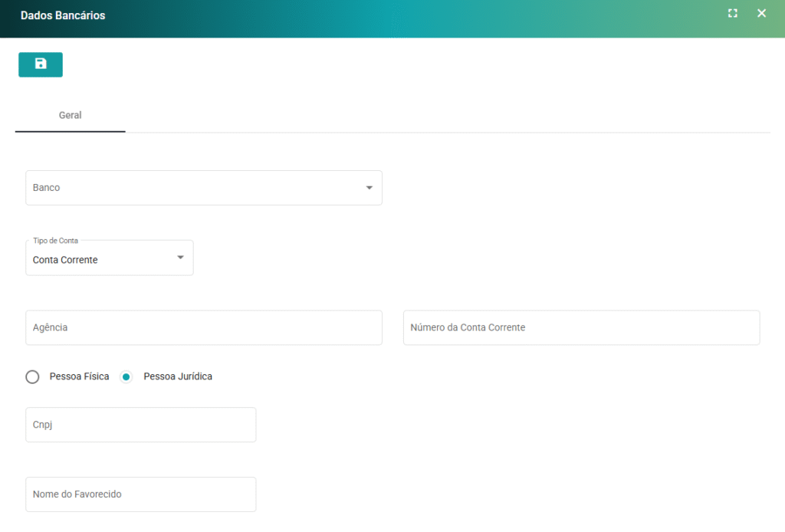This screenshot has height=532, width=785.
Task: Expand the dialog to fullscreen
Action: point(733,13)
